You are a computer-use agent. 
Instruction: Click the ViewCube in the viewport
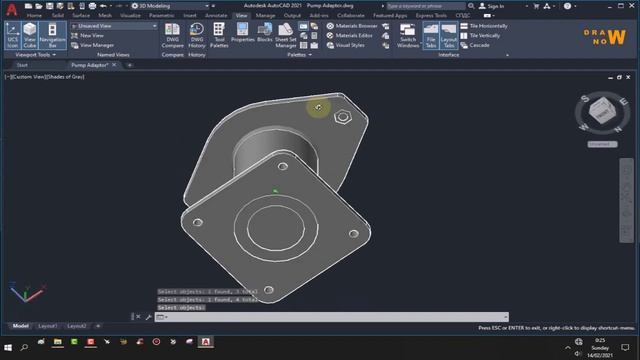(602, 110)
